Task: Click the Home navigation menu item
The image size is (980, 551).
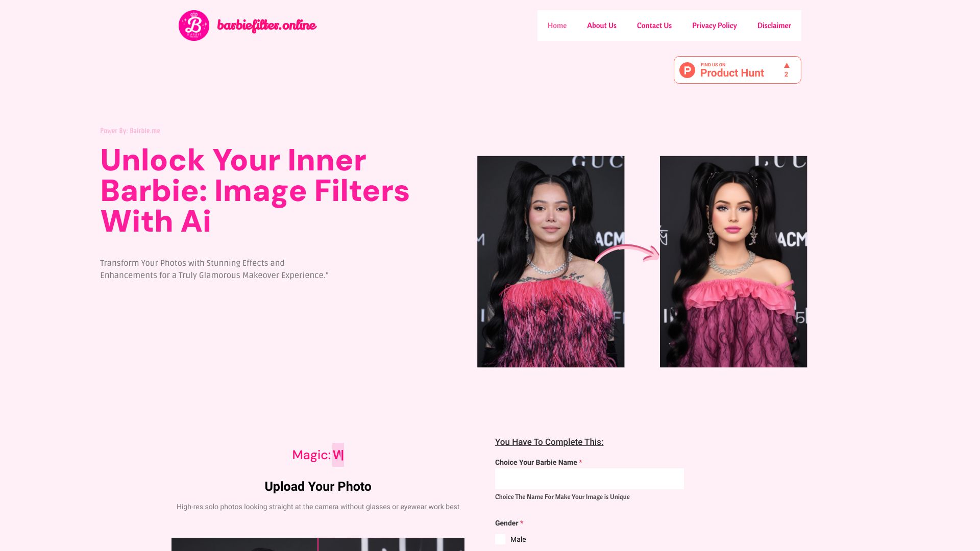Action: [x=557, y=25]
